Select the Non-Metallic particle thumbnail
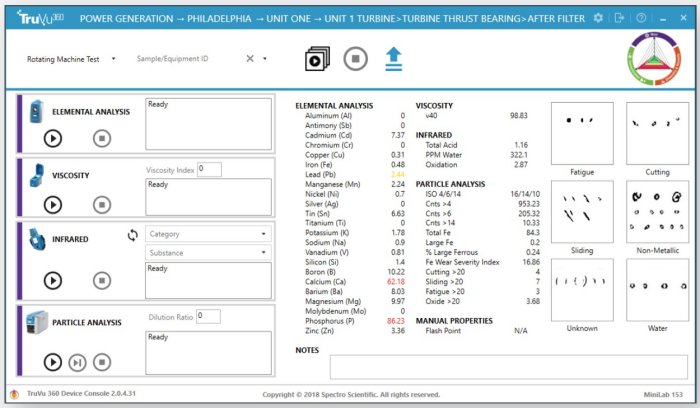This screenshot has height=408, width=700. point(657,211)
